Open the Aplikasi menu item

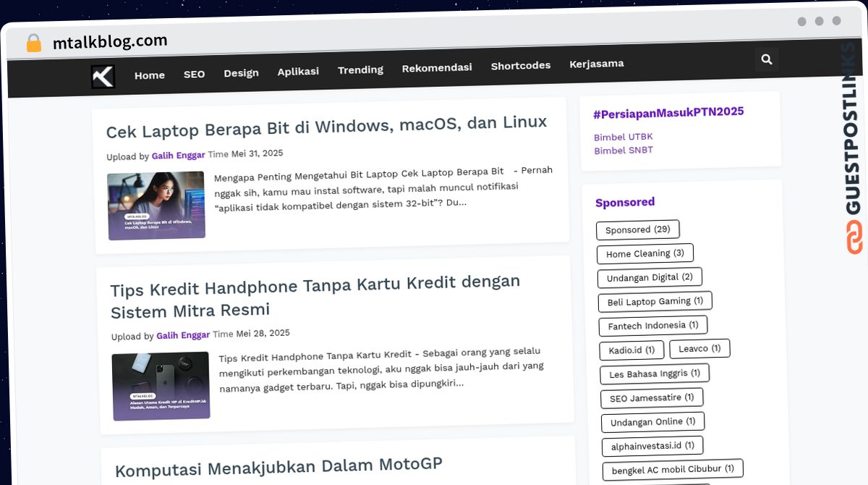click(x=298, y=72)
